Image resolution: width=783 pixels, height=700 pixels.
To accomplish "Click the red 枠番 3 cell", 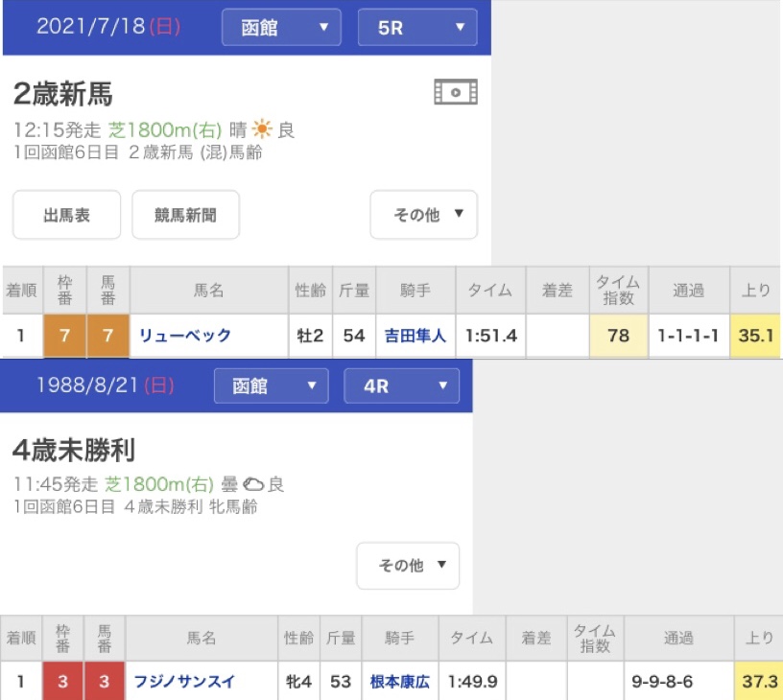I will pyautogui.click(x=62, y=683).
